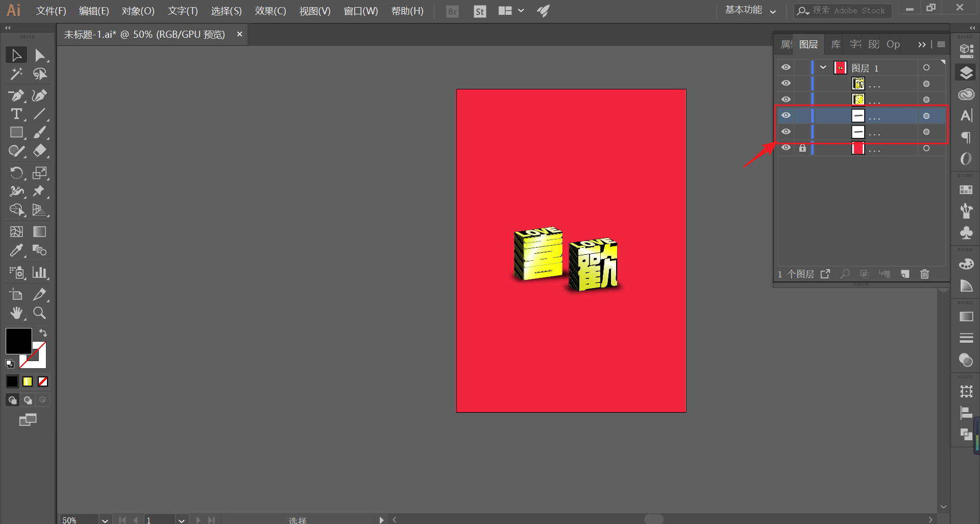Show more panel tabs with double chevron

922,45
